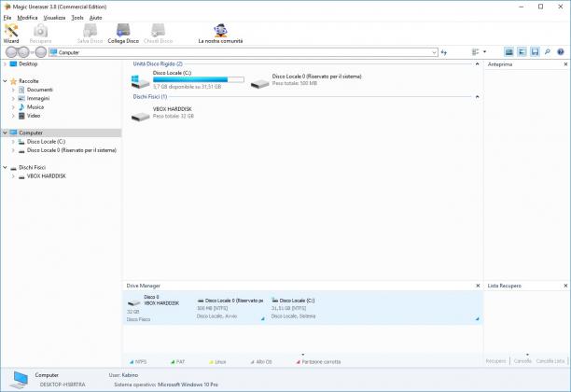Select 500 MB partition in Drive Manager
The height and width of the screenshot is (392, 571).
[230, 308]
